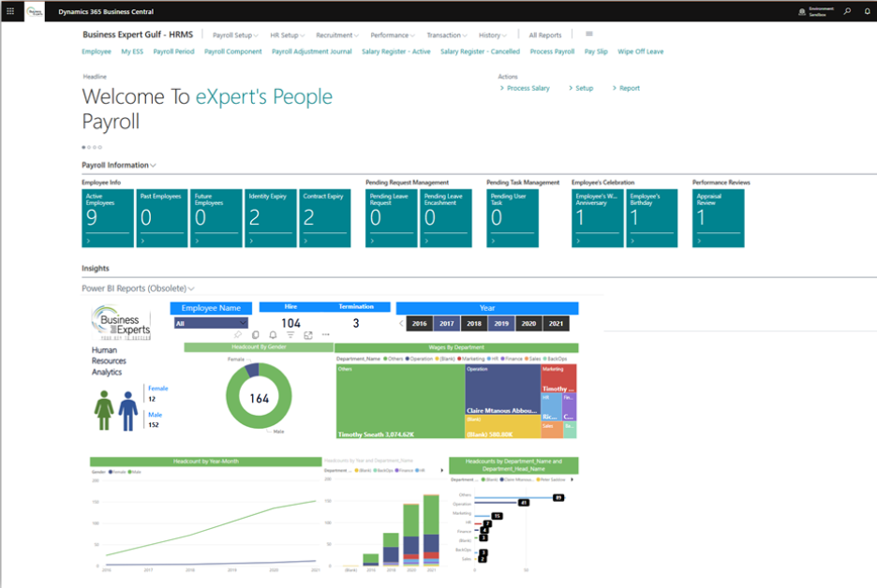
Task: Open Pending User Task tile
Action: pyautogui.click(x=513, y=218)
